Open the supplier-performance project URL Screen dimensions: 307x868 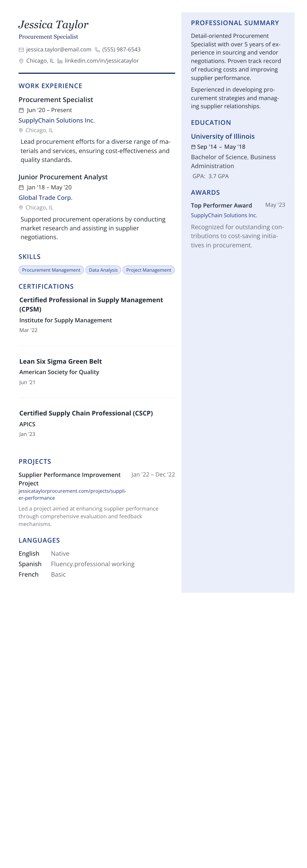click(x=72, y=494)
